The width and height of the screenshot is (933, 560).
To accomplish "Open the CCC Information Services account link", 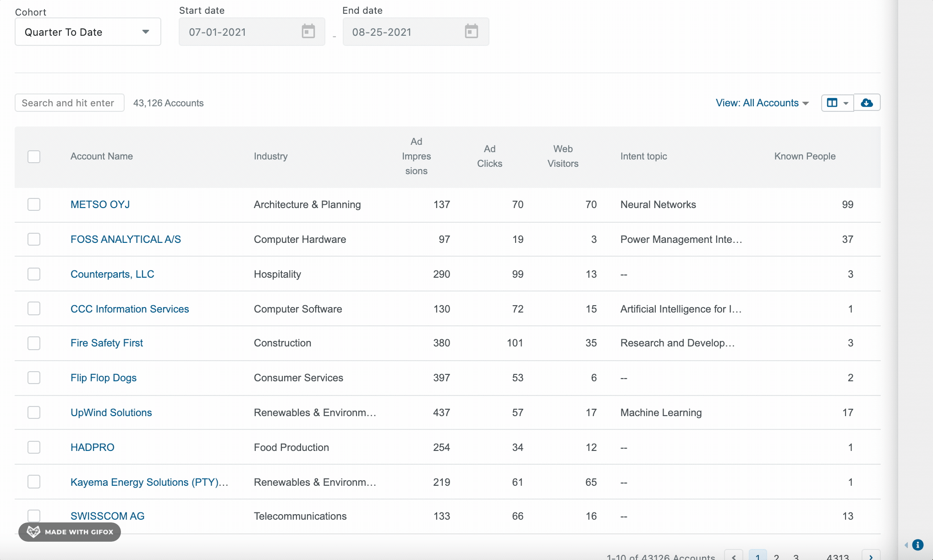I will coord(130,309).
